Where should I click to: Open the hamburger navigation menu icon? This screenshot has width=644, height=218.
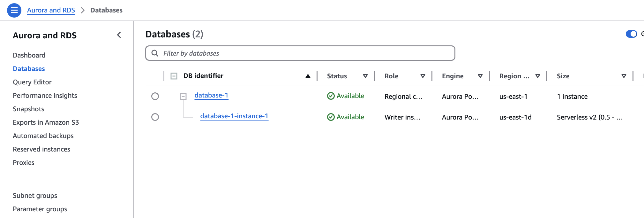pos(14,10)
